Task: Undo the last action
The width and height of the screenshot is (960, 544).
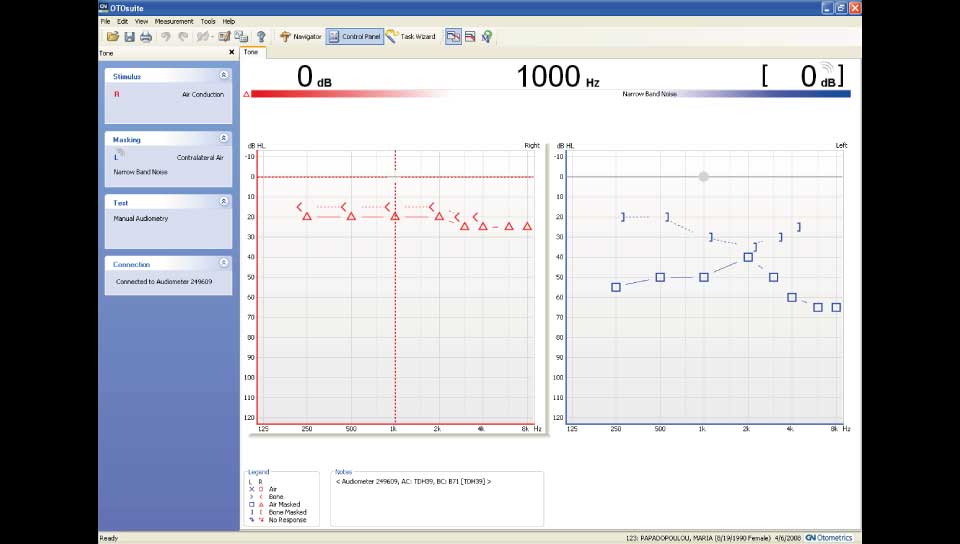Action: pos(165,37)
